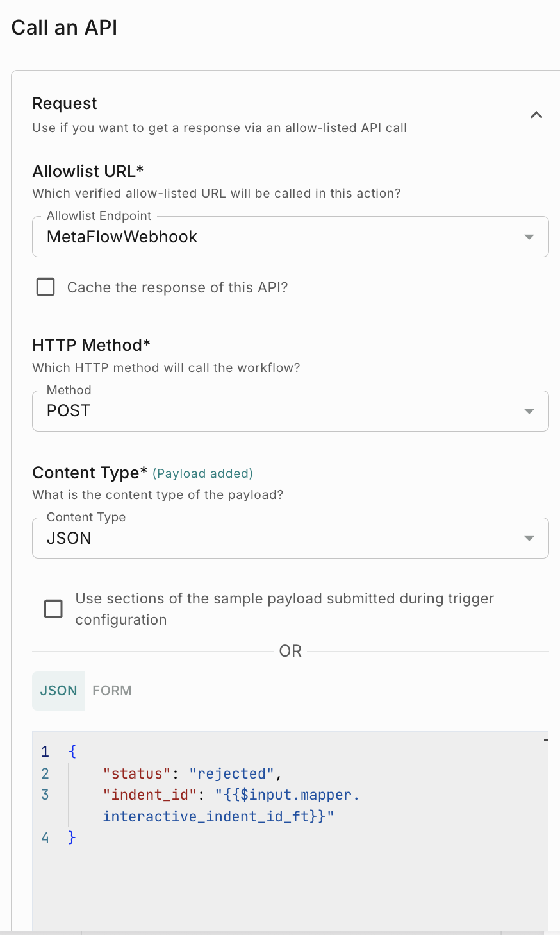This screenshot has width=560, height=935.
Task: Click the (Payload added) label
Action: pyautogui.click(x=202, y=474)
